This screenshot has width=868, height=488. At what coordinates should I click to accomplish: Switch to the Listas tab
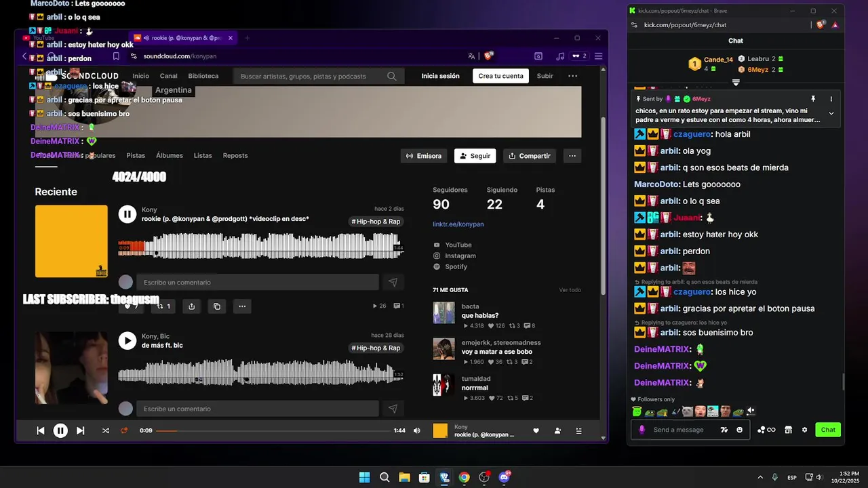tap(203, 155)
